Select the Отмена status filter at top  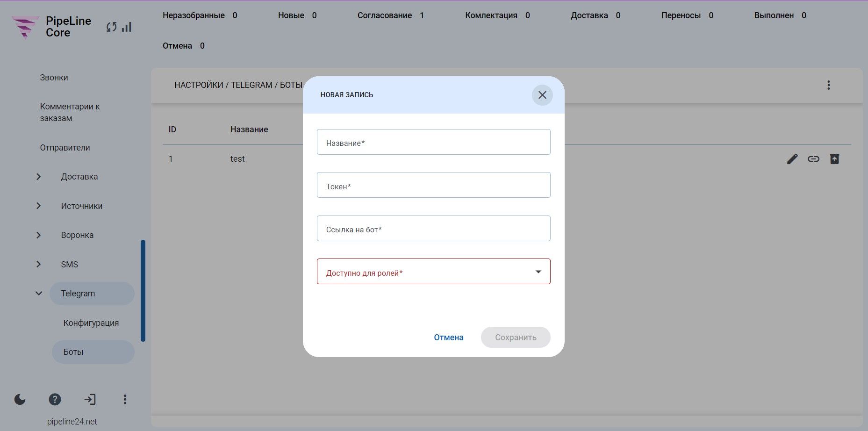pyautogui.click(x=184, y=46)
